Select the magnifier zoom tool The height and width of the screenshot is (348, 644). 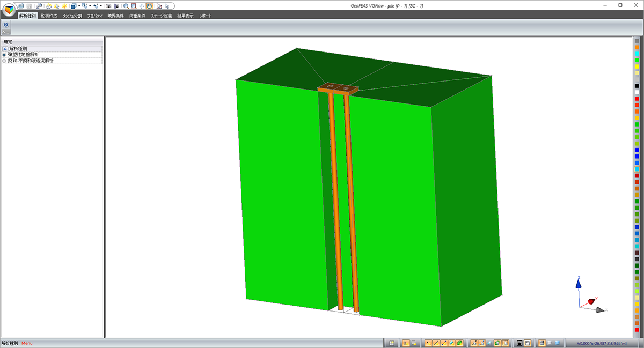tap(126, 5)
